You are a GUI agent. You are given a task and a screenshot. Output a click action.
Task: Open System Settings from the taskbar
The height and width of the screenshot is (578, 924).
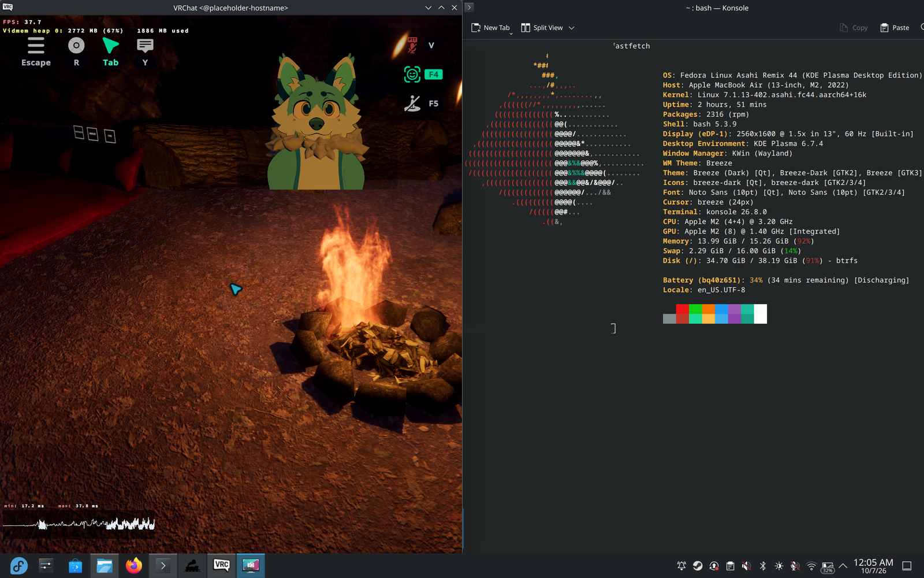tap(46, 566)
